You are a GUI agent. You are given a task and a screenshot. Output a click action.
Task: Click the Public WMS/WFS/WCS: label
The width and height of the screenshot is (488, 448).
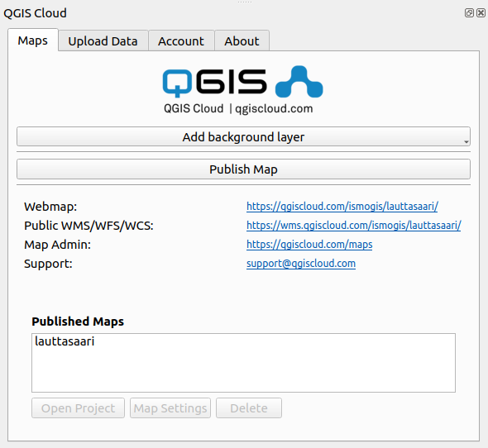89,226
